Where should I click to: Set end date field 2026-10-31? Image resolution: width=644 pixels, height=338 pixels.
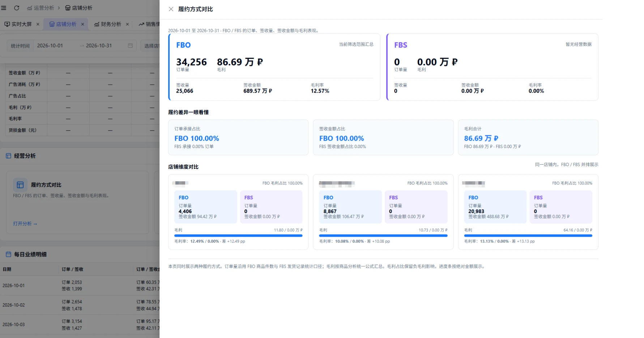99,46
